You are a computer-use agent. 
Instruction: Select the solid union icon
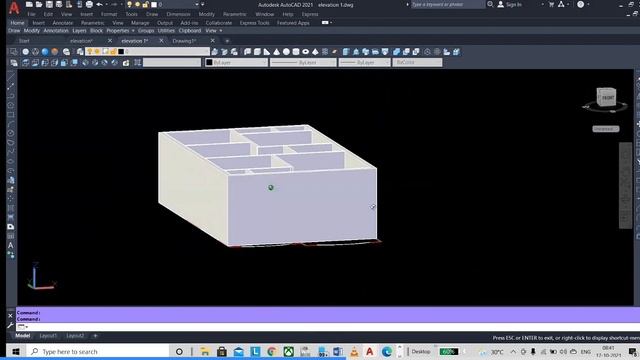click(x=396, y=52)
